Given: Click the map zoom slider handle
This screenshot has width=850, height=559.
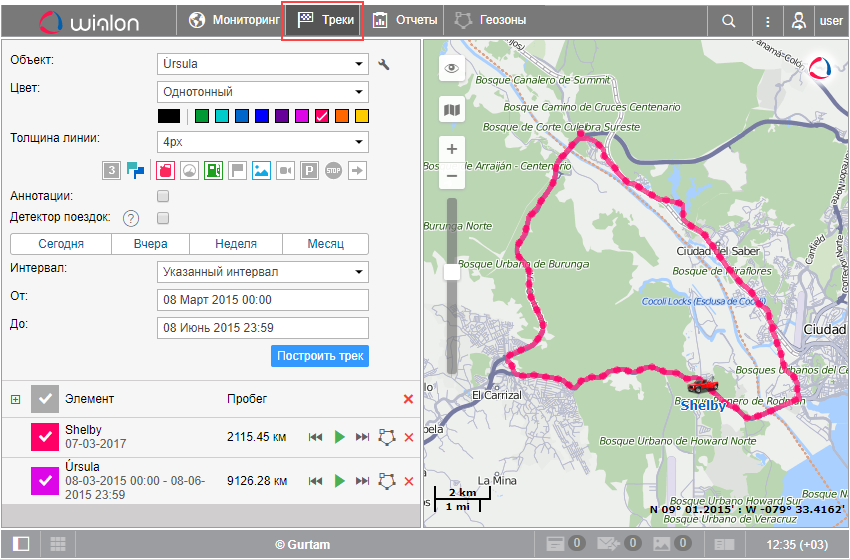Looking at the screenshot, I should tap(452, 272).
